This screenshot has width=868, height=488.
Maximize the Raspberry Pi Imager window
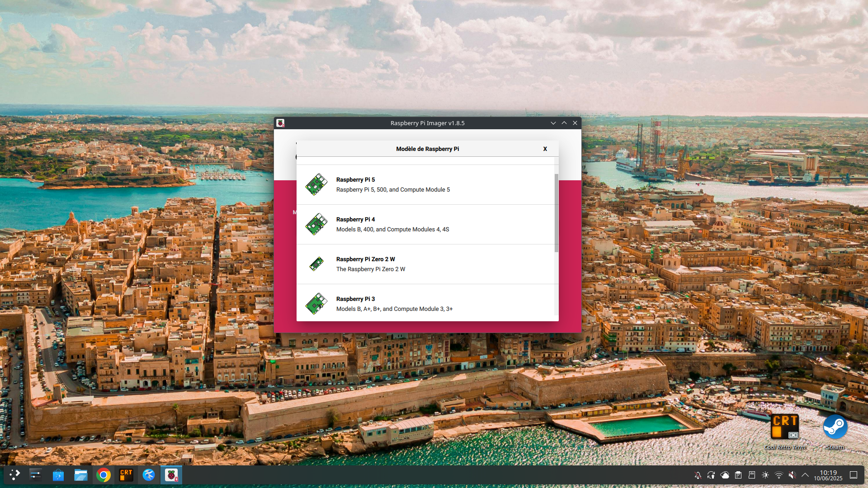(x=564, y=123)
